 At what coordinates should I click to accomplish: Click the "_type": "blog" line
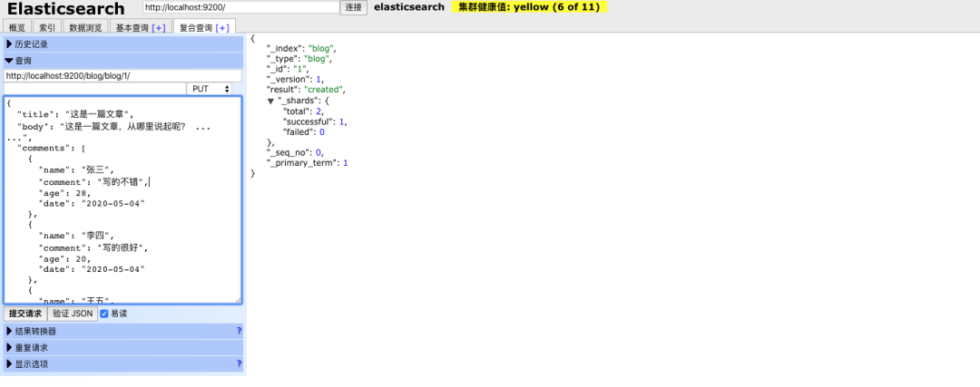(299, 59)
